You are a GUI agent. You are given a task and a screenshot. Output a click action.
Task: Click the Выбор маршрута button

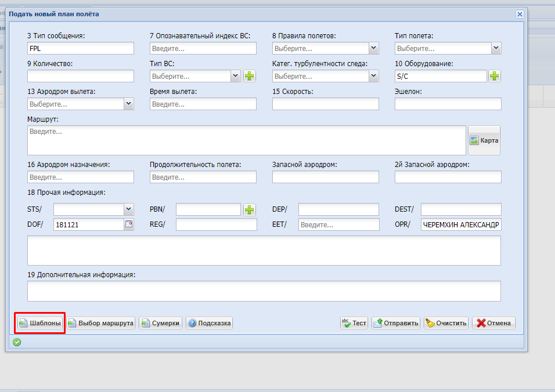tap(101, 323)
